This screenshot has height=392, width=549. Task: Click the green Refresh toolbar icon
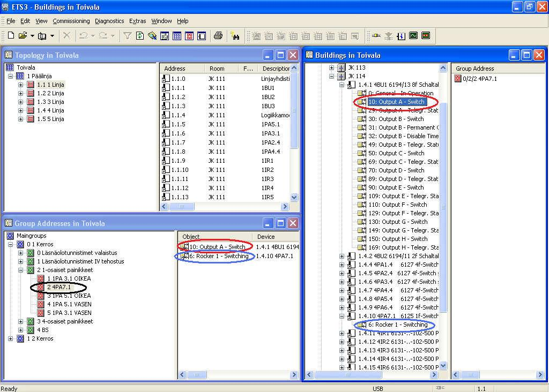pos(140,36)
